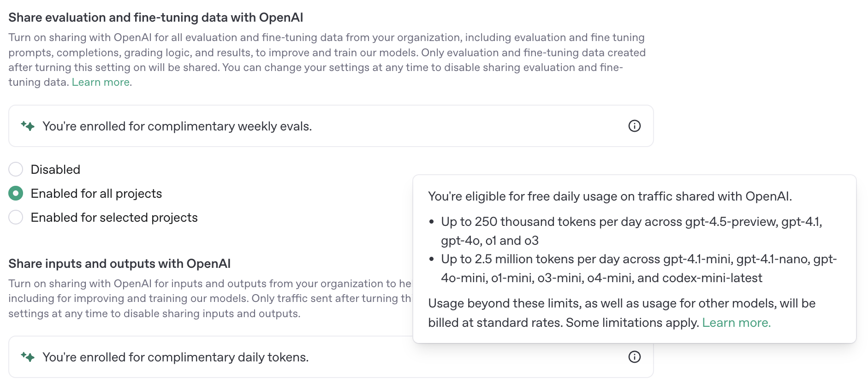Select the Disabled radio button
This screenshot has width=868, height=390.
coord(16,169)
